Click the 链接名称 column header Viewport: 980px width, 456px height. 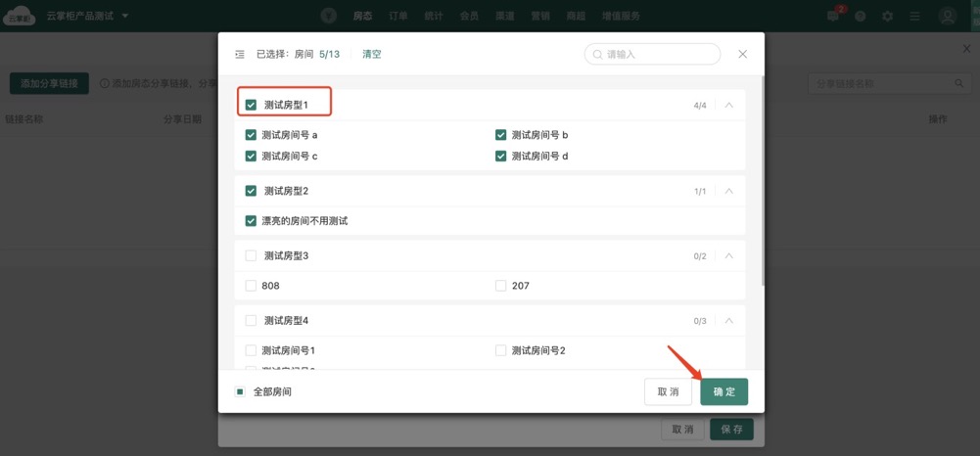(x=24, y=119)
